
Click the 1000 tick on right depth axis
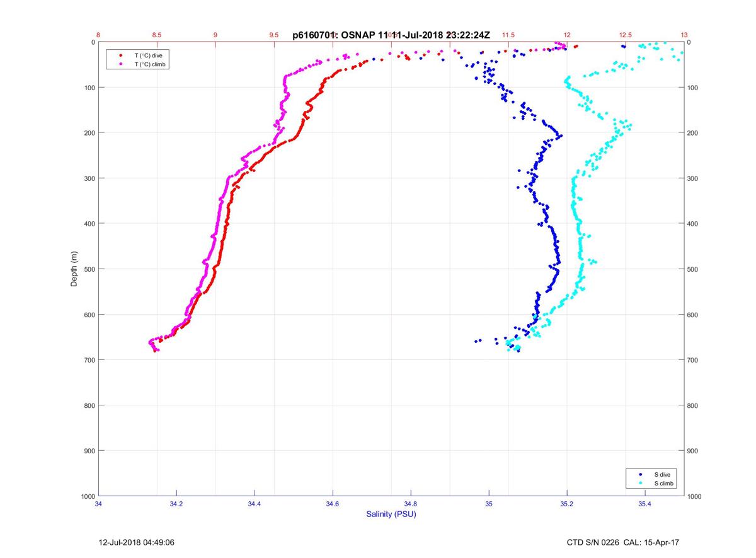(695, 496)
